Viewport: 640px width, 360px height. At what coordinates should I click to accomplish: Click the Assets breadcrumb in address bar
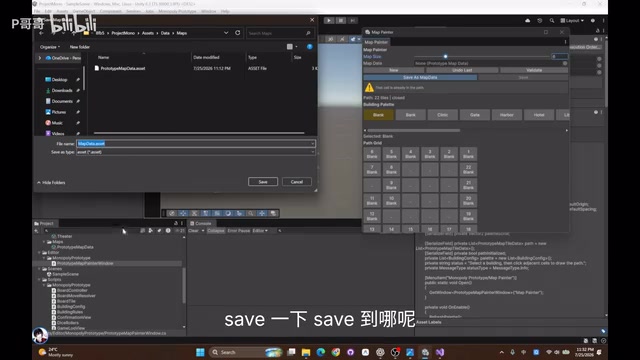tap(148, 33)
